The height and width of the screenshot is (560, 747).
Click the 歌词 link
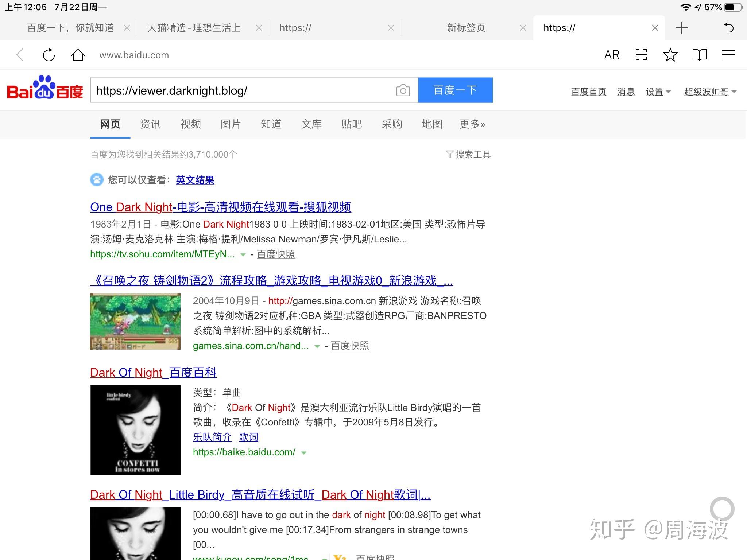[248, 437]
